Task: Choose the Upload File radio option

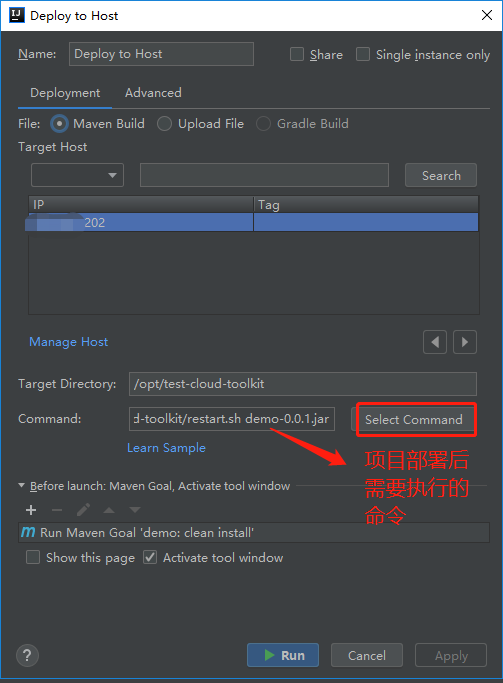Action: (164, 124)
